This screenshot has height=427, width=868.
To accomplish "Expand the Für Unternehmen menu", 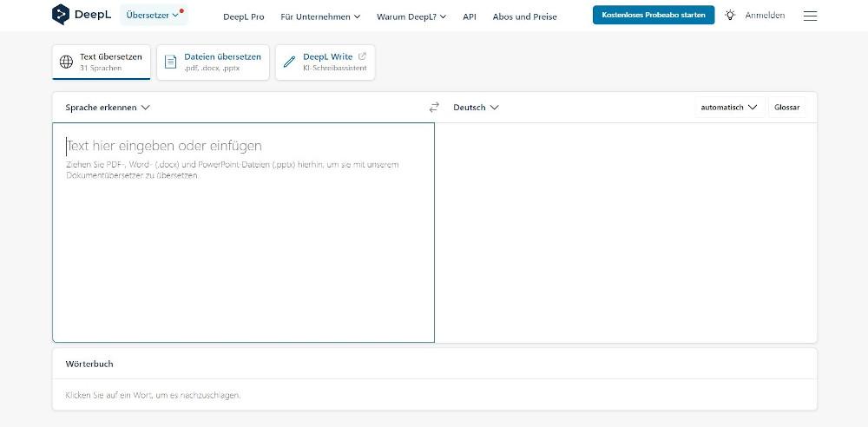I will (x=320, y=16).
